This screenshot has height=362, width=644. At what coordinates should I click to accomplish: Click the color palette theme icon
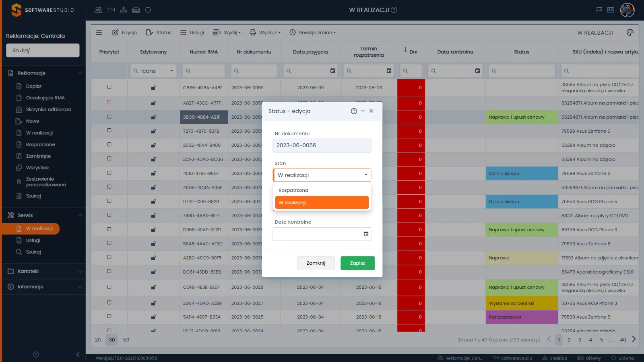pos(630,32)
